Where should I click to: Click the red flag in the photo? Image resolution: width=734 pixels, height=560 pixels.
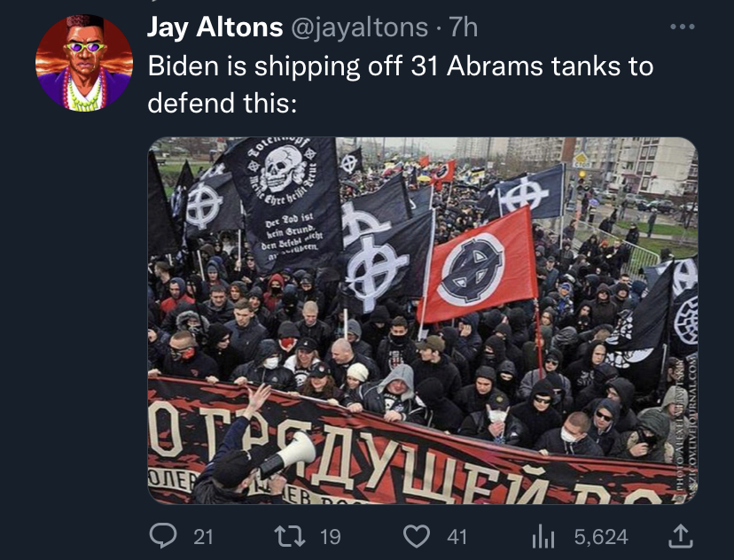tap(478, 267)
